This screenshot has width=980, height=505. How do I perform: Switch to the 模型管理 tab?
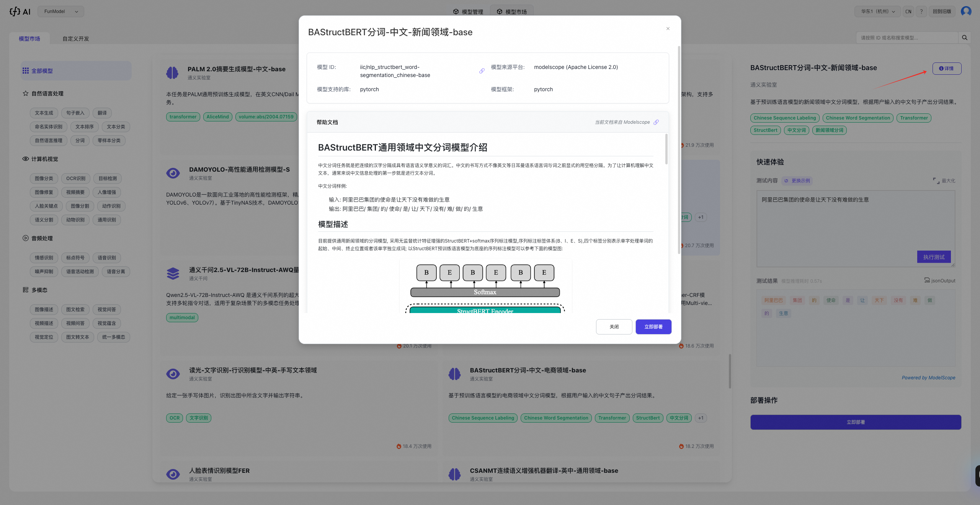(x=468, y=11)
